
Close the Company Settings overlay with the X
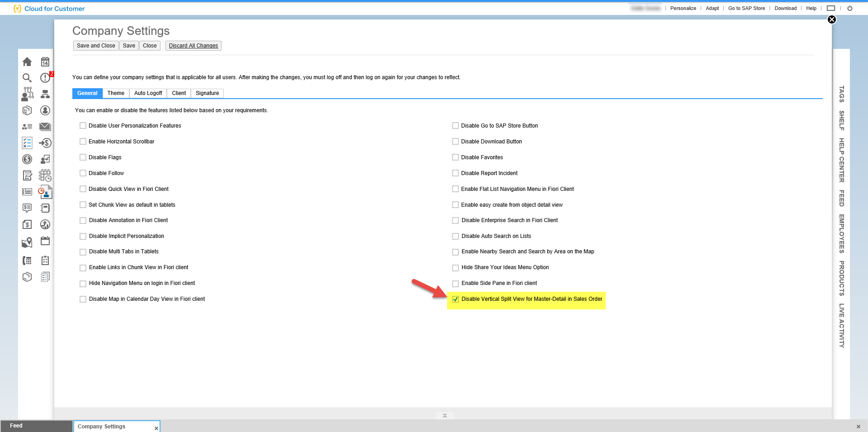tap(832, 19)
